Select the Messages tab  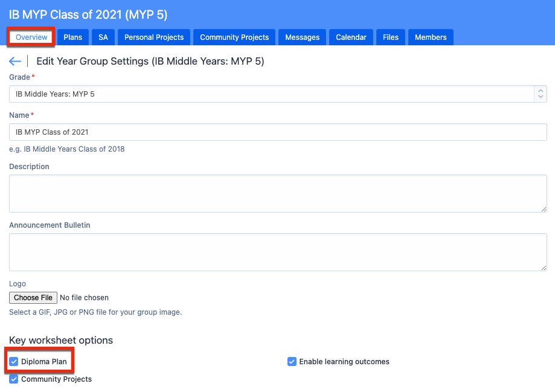(302, 37)
